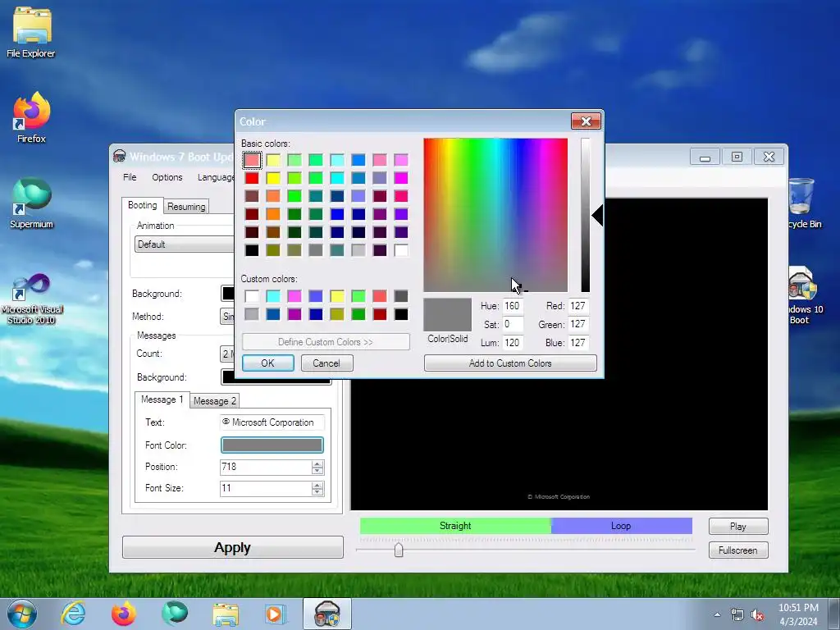Click Windows 7 Boot Updater taskbar icon
The image size is (840, 630).
point(326,614)
